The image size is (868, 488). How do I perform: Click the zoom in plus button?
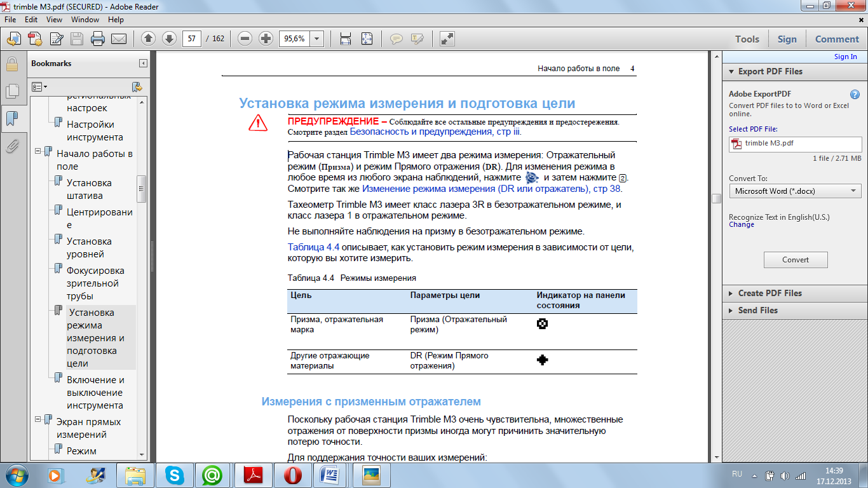(266, 39)
